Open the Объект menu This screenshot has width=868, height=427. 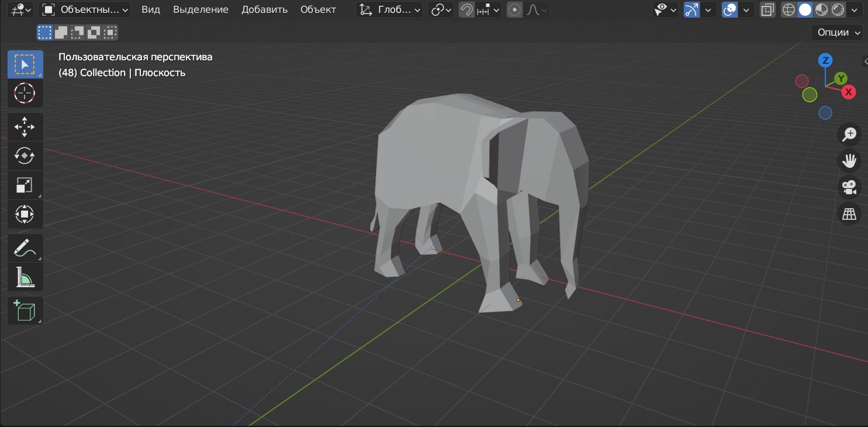(318, 9)
